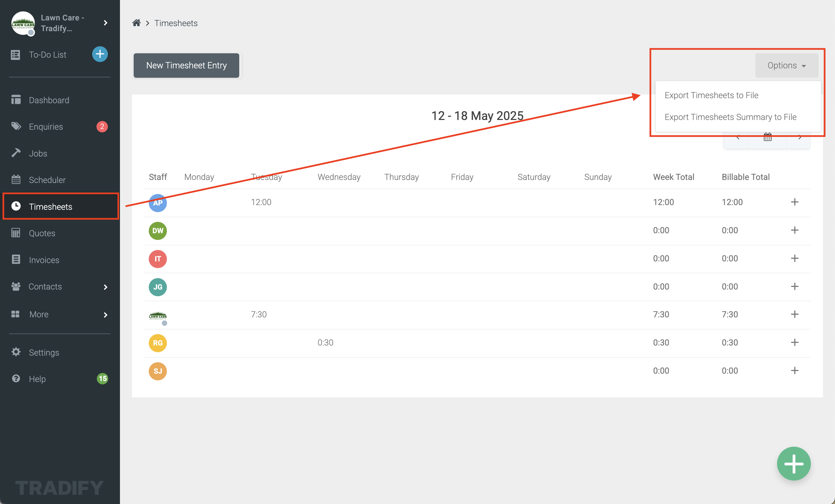Click AP's 12:00 week total

pos(663,202)
